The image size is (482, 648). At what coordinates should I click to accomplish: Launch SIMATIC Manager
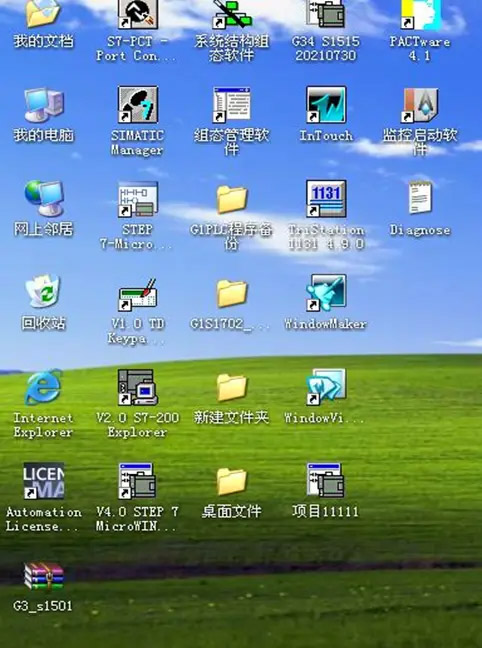[138, 105]
